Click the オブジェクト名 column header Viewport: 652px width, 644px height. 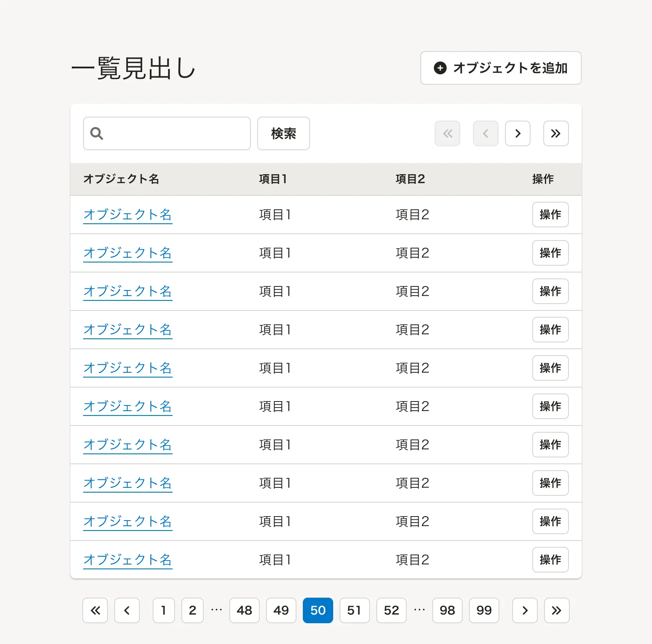[121, 179]
